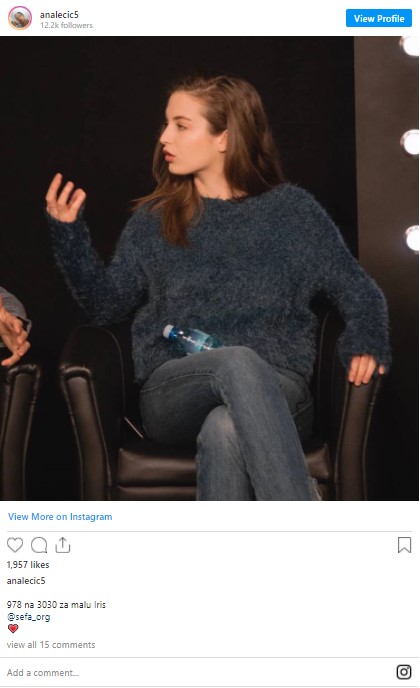Click the Instagram logo icon beside comment field
This screenshot has width=420, height=688.
click(404, 672)
